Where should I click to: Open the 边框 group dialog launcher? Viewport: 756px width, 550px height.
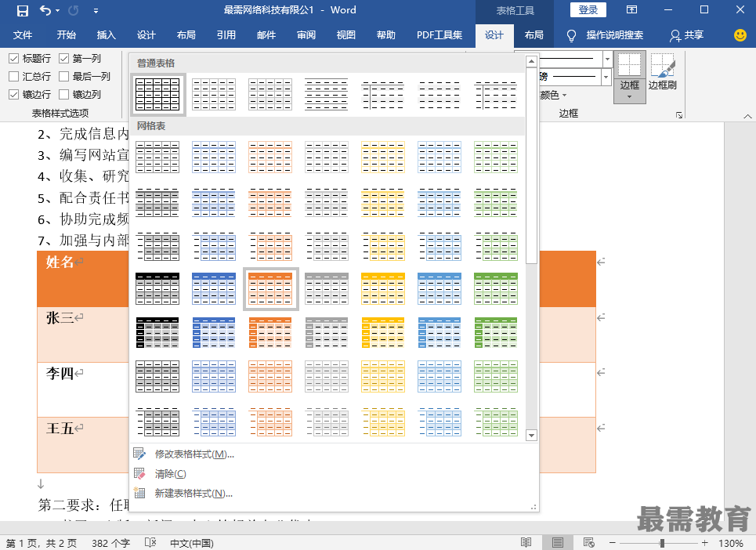679,114
